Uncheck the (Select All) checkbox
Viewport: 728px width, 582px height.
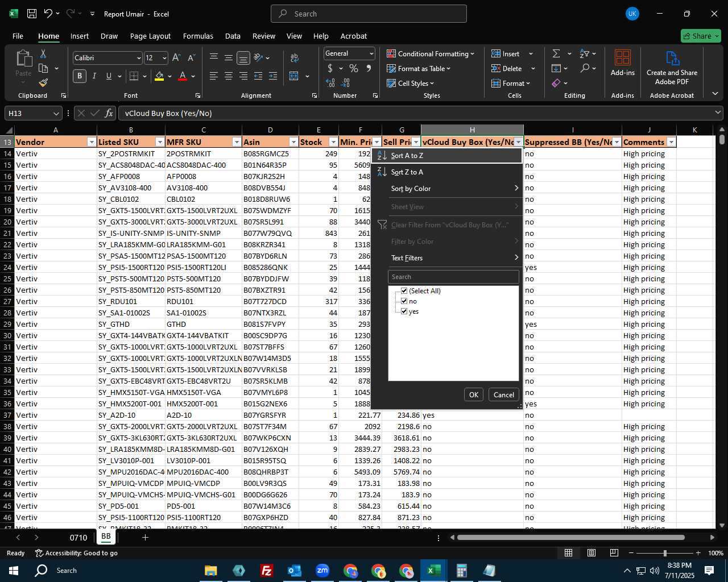pos(404,291)
